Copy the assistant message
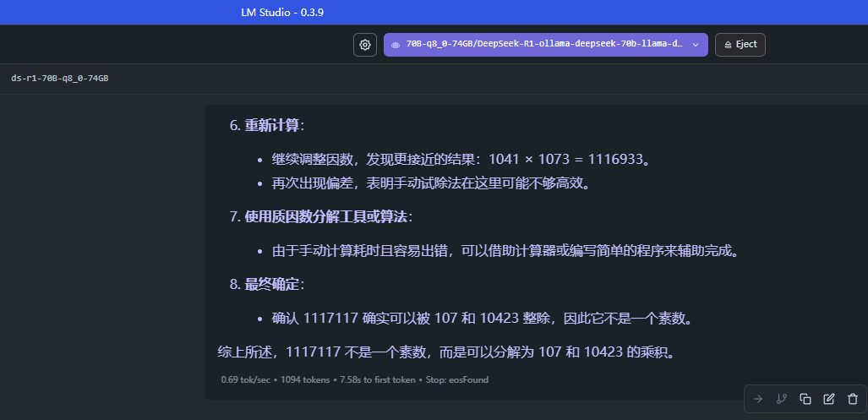868x420 pixels. coord(805,398)
